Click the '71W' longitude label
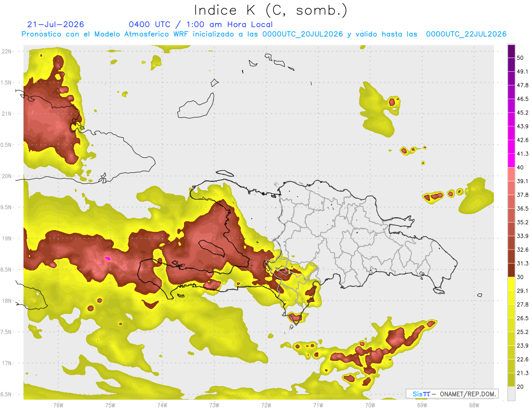The width and height of the screenshot is (532, 411). click(x=318, y=405)
